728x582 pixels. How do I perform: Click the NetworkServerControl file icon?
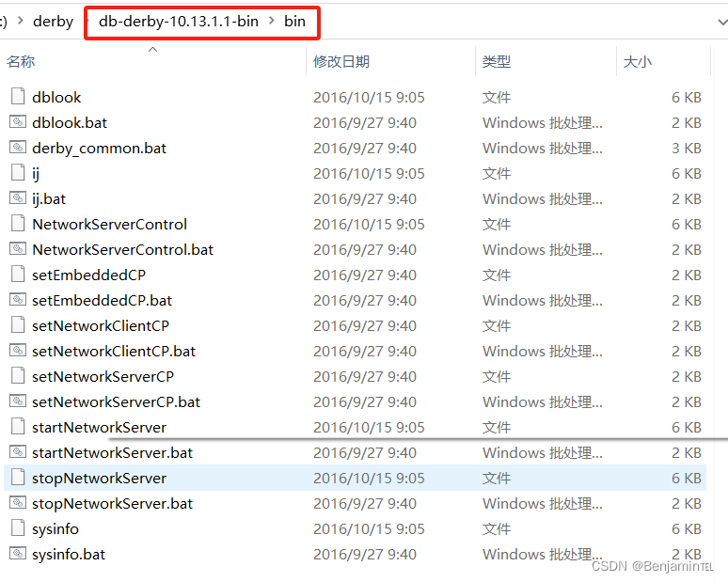pyautogui.click(x=18, y=223)
